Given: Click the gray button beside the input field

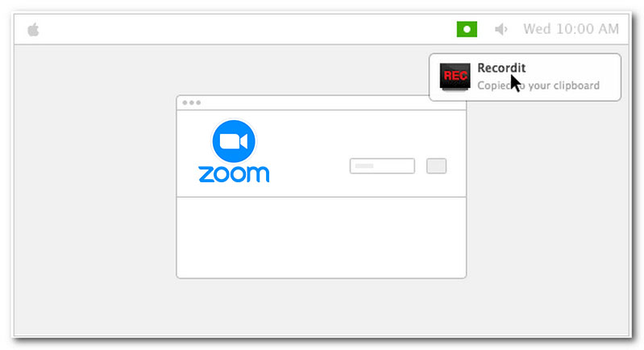Looking at the screenshot, I should pyautogui.click(x=436, y=166).
